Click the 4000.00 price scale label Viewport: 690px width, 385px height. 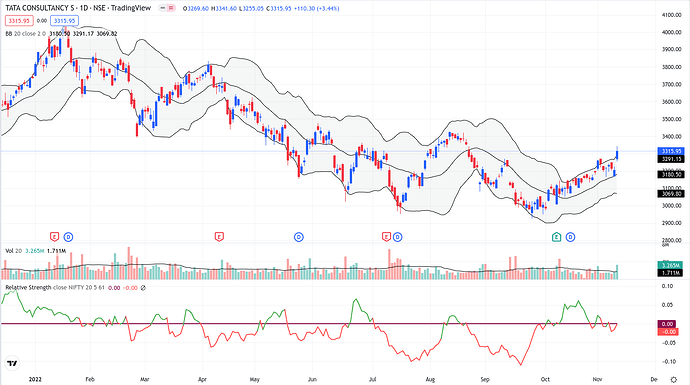pyautogui.click(x=672, y=32)
